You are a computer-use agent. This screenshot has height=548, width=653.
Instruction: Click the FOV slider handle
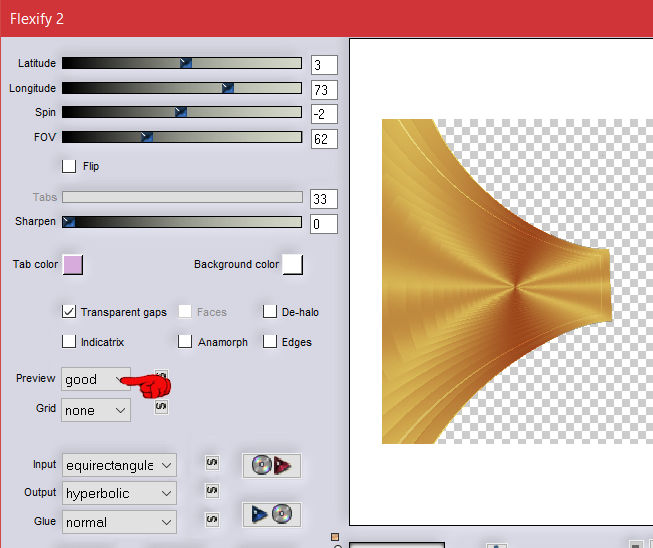[x=147, y=137]
